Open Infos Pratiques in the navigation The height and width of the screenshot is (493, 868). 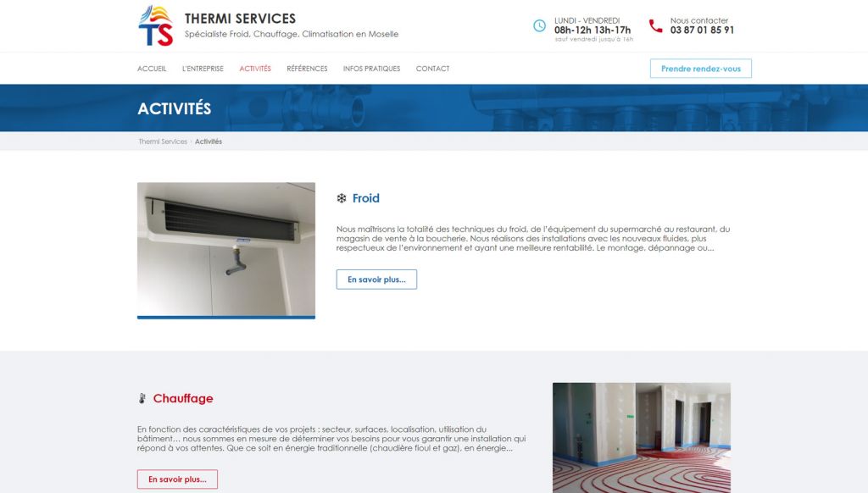click(x=371, y=69)
